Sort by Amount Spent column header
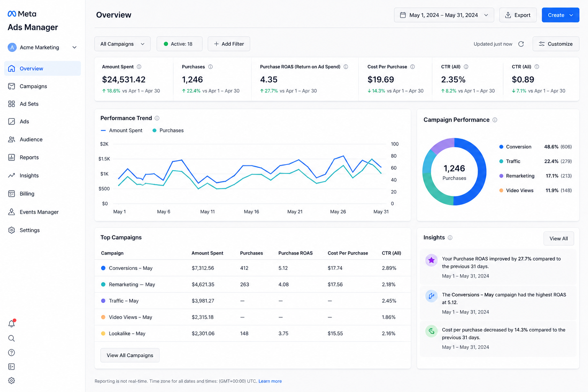Screen dimensions: 588x392 pyautogui.click(x=207, y=253)
